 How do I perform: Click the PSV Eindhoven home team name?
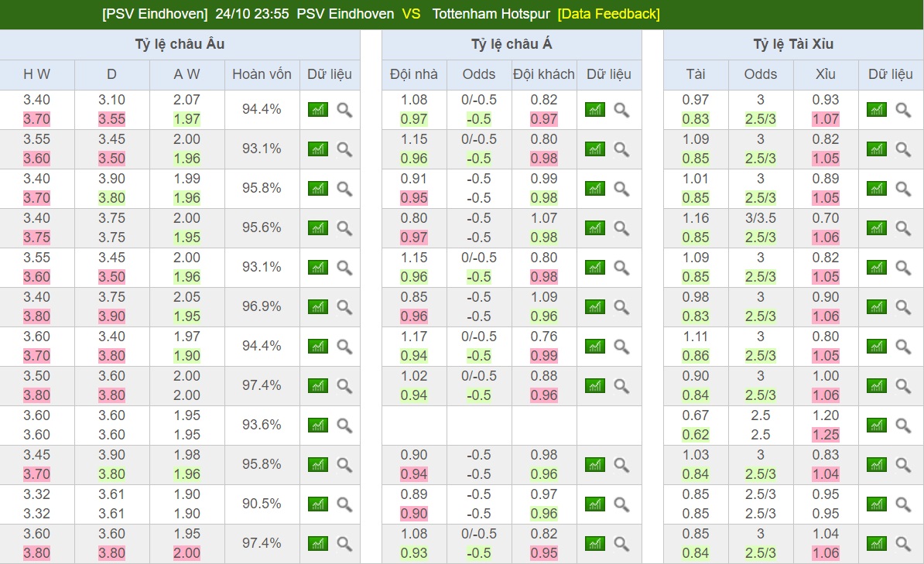(345, 14)
